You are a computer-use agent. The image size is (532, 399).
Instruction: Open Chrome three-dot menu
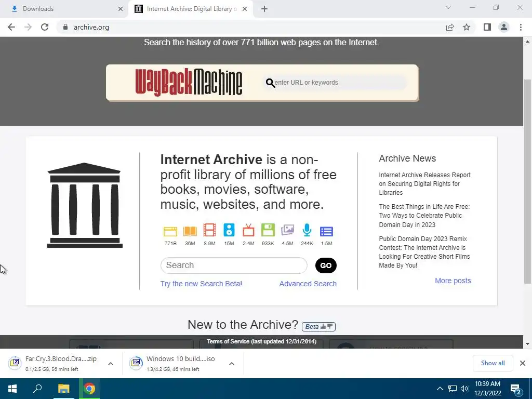(x=521, y=27)
